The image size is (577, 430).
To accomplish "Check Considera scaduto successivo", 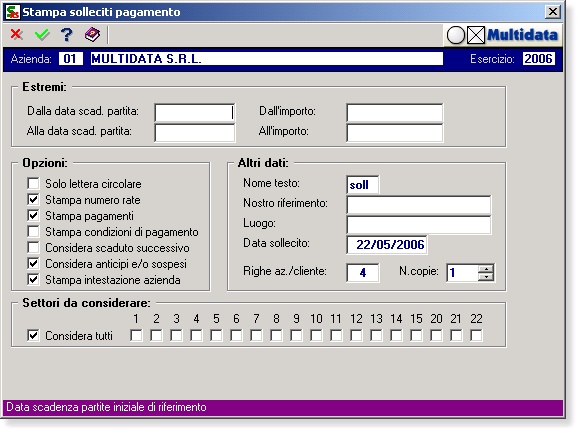I will coord(33,247).
